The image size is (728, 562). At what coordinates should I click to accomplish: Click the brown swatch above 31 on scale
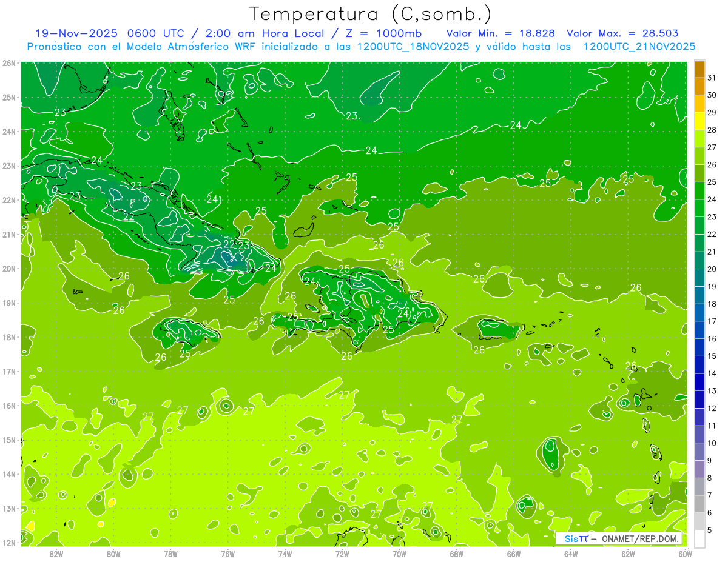[x=699, y=69]
